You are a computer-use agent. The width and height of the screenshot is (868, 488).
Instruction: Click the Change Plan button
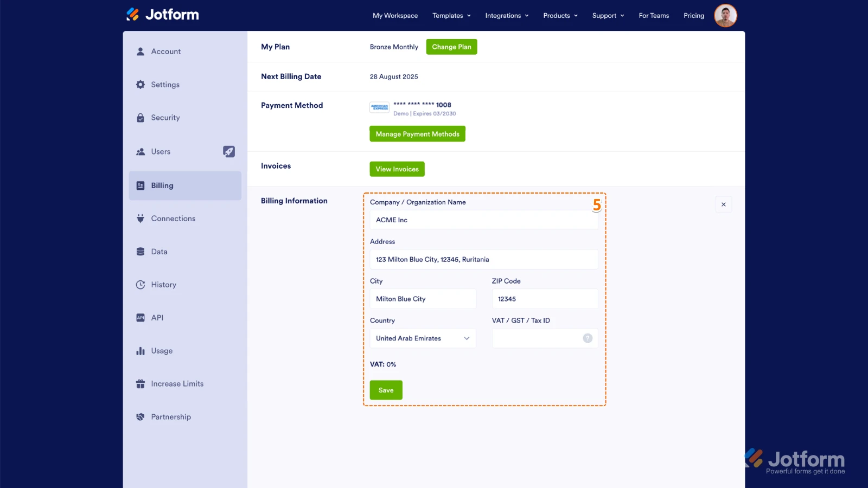tap(451, 47)
